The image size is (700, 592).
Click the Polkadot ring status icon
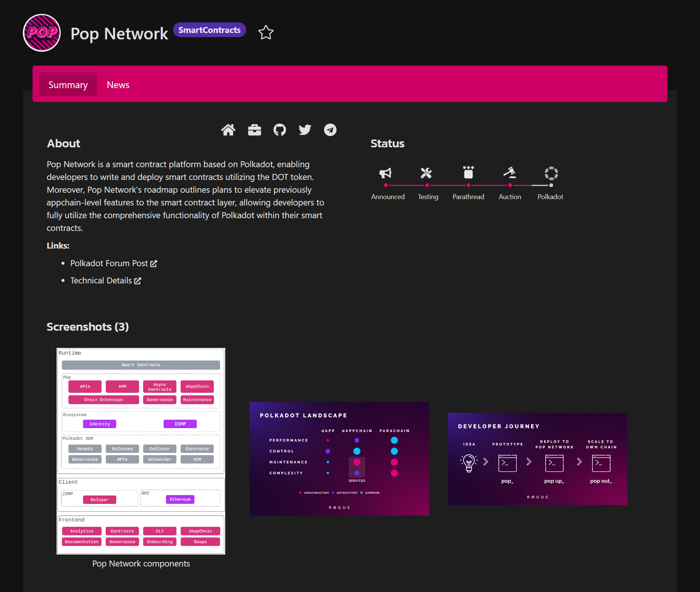551,173
